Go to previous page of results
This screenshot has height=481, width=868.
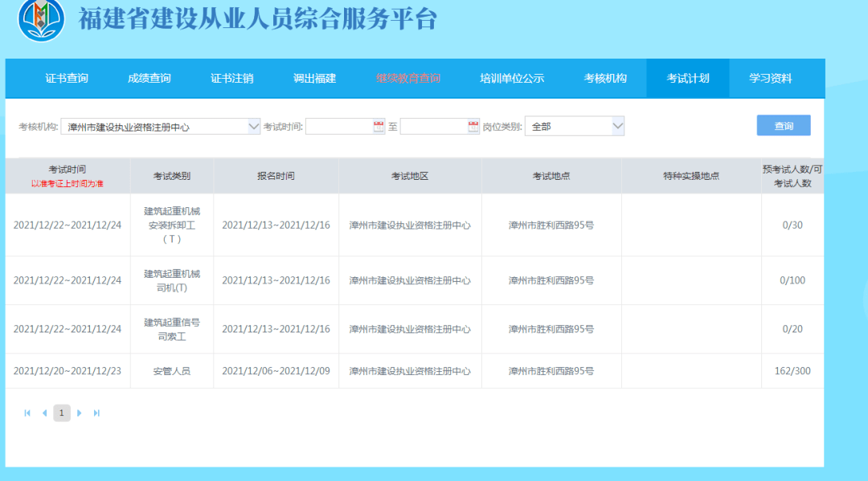44,413
